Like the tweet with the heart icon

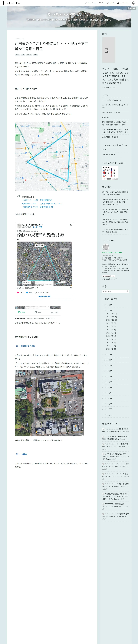[18, 292]
